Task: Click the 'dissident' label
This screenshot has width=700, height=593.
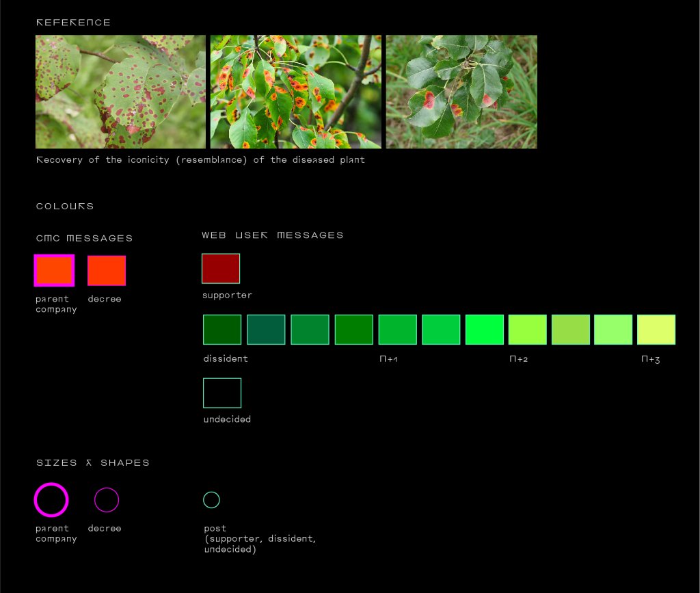Action: point(226,358)
